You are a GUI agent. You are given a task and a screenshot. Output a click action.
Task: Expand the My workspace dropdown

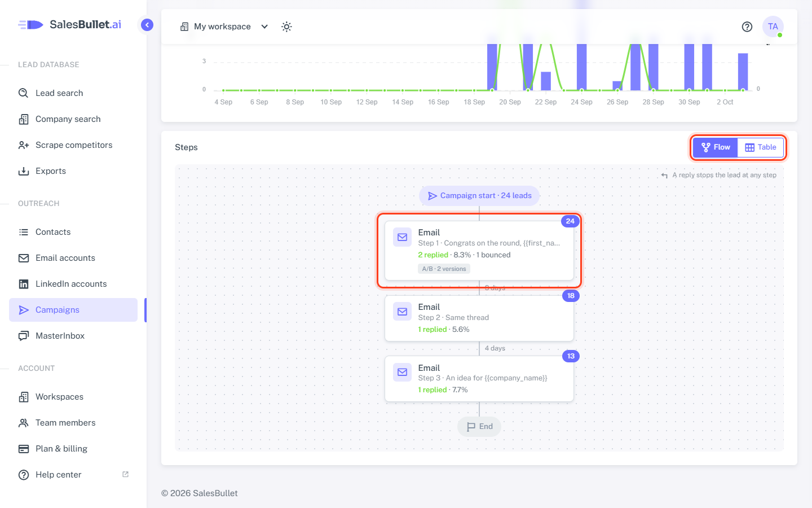224,27
